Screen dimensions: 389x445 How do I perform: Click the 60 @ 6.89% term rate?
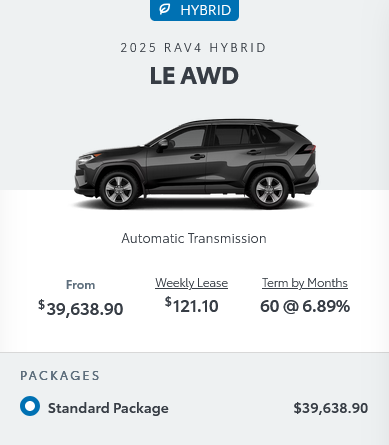point(305,306)
